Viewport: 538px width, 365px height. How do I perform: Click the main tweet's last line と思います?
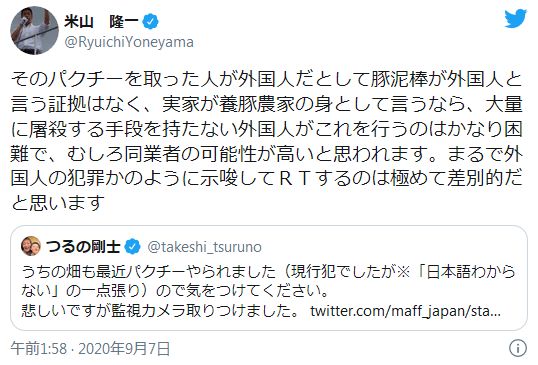58,202
